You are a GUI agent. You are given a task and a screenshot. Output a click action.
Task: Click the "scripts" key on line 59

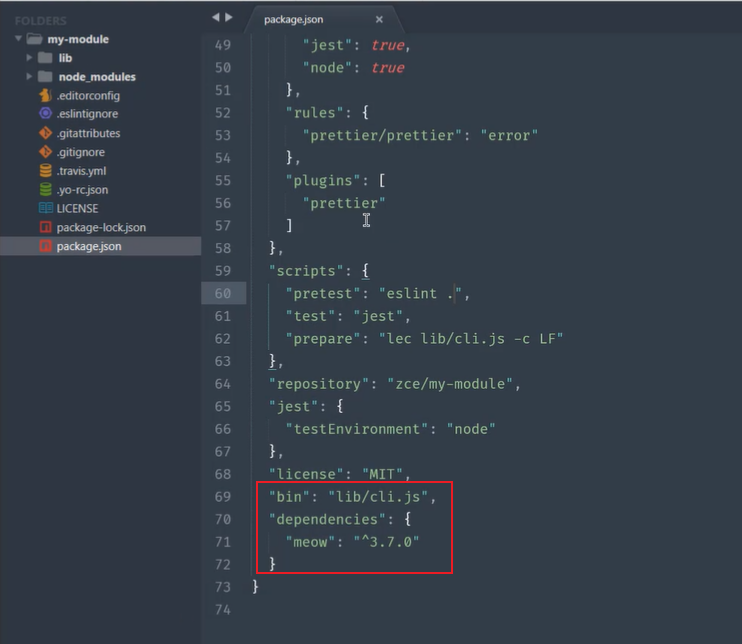306,271
